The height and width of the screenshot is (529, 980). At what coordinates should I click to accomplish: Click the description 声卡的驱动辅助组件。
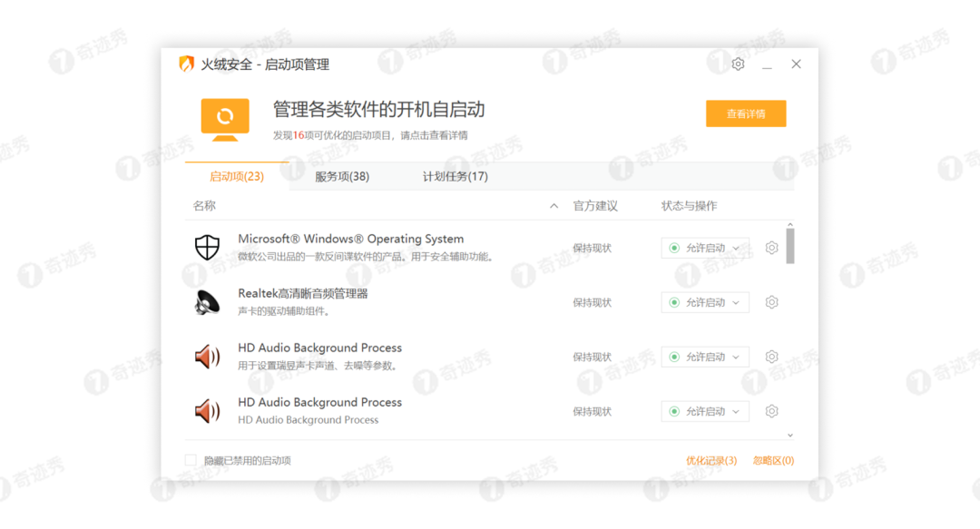pyautogui.click(x=284, y=311)
